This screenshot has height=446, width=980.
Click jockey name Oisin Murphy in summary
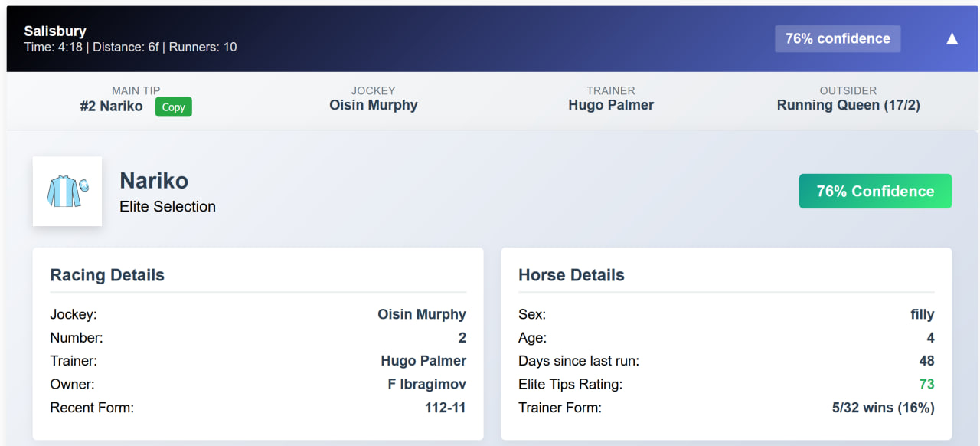[x=374, y=105]
